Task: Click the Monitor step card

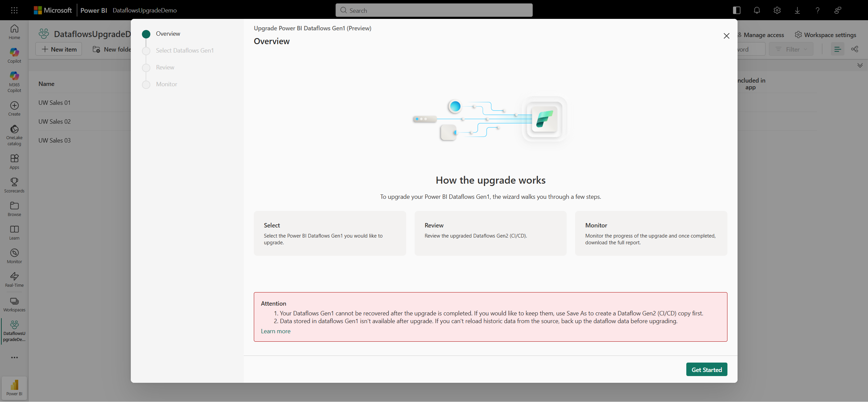Action: pos(651,233)
